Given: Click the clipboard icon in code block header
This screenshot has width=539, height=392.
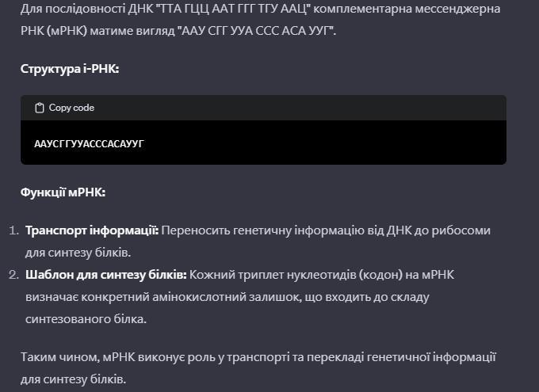Looking at the screenshot, I should 39,108.
